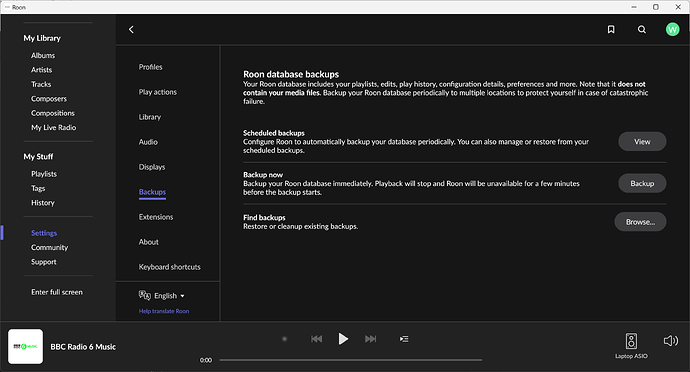Viewport: 690px width, 372px height.
Task: Open Tags under My Stuff
Action: coord(38,188)
